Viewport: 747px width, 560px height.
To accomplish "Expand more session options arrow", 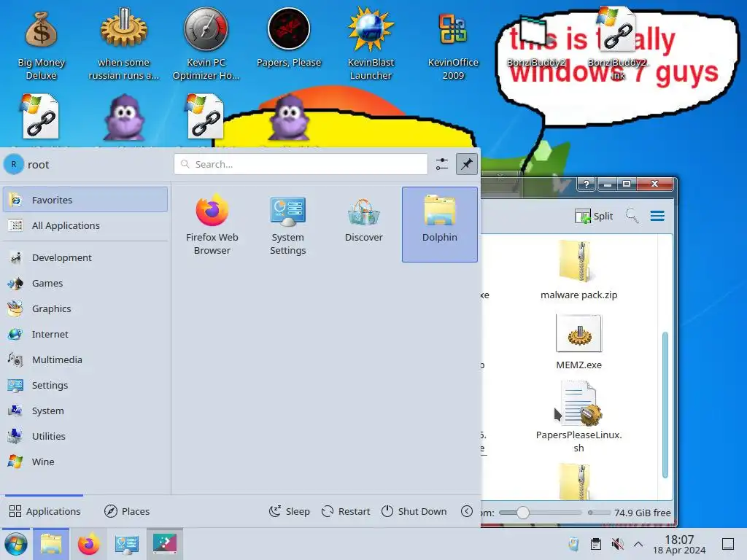I will pyautogui.click(x=467, y=511).
